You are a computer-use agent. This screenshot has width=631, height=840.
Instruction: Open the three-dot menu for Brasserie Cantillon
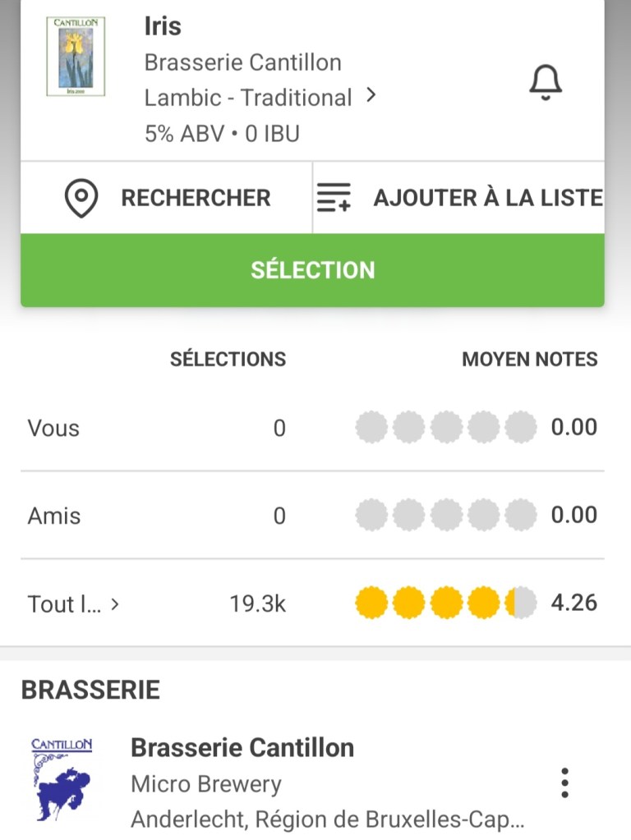click(564, 783)
